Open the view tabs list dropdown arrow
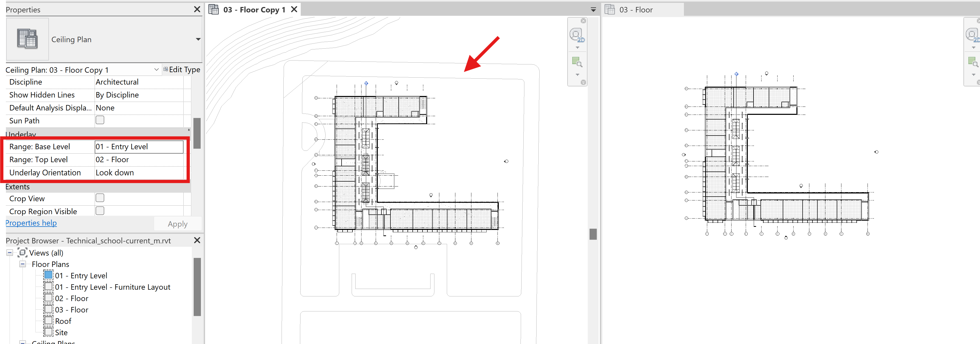The width and height of the screenshot is (980, 344). point(593,10)
